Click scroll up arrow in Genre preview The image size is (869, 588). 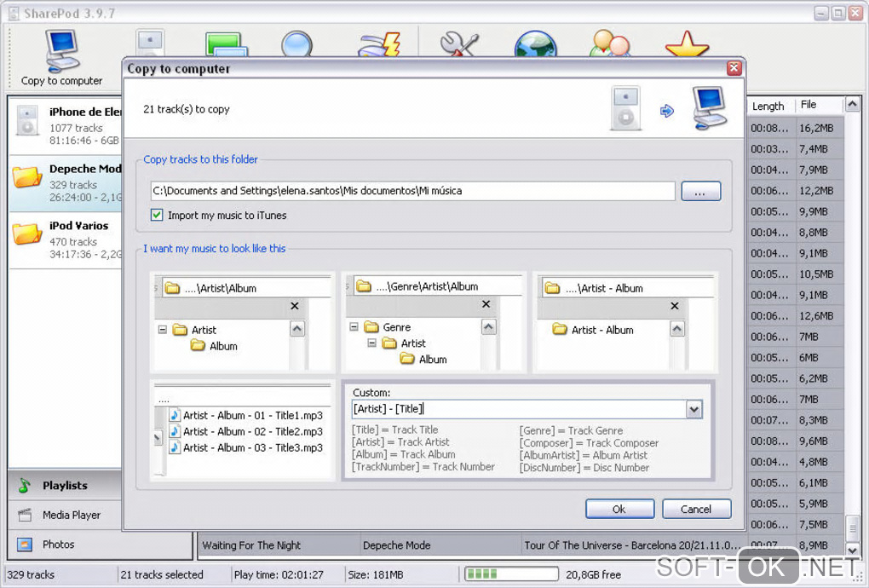tap(488, 327)
